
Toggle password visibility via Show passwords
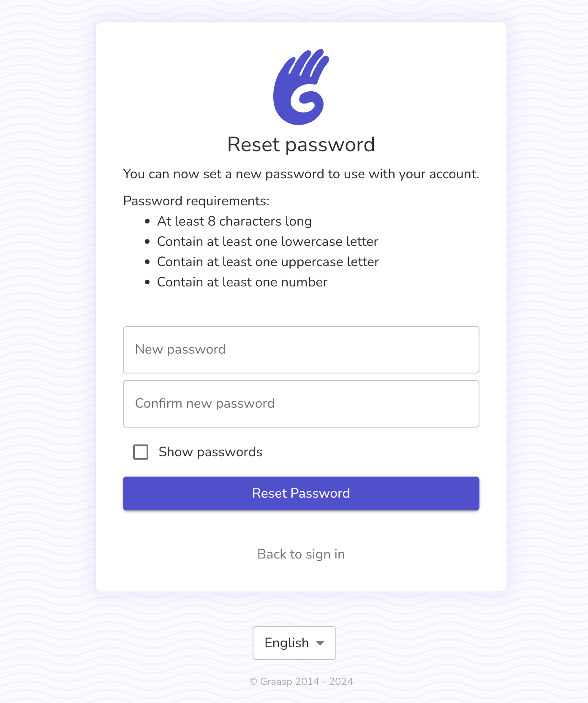click(x=140, y=452)
